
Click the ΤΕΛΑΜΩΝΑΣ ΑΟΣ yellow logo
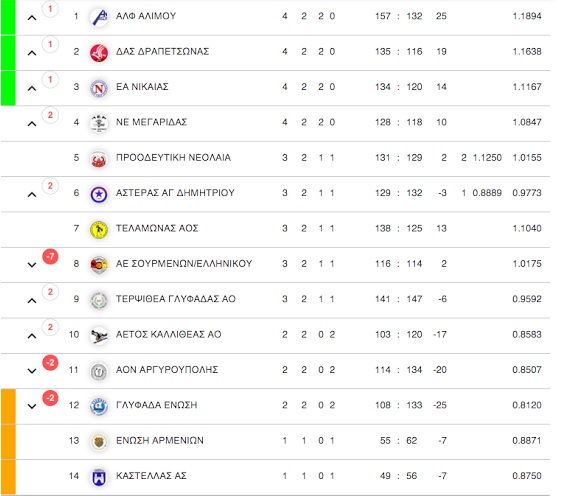[x=99, y=229]
